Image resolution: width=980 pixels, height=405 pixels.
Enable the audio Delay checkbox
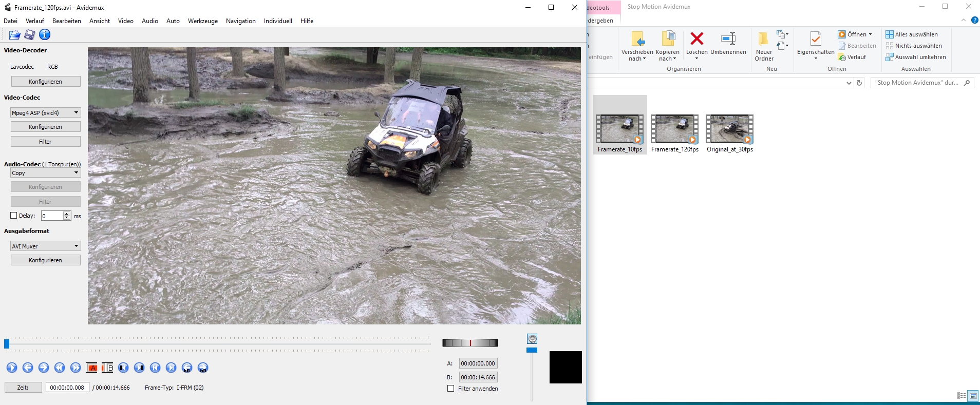14,216
